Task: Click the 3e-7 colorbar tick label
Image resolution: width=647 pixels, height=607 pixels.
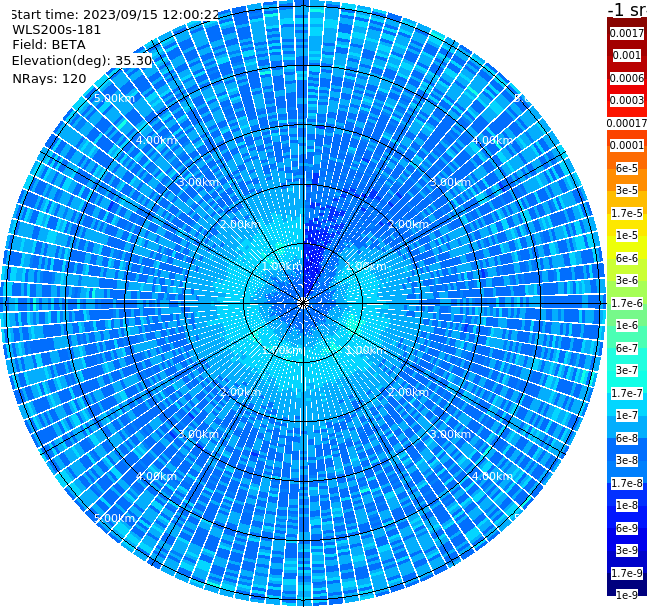Action: (x=627, y=370)
